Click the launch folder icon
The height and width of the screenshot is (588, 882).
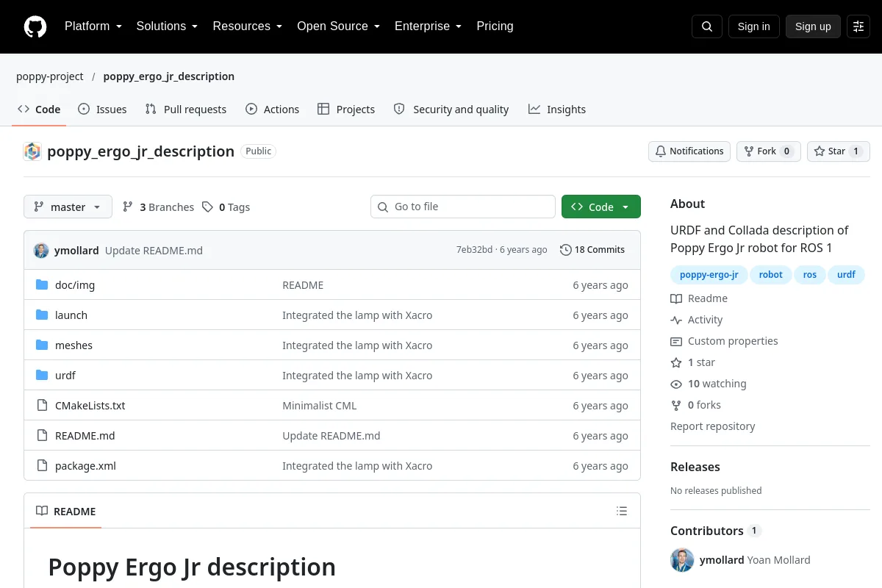coord(42,315)
